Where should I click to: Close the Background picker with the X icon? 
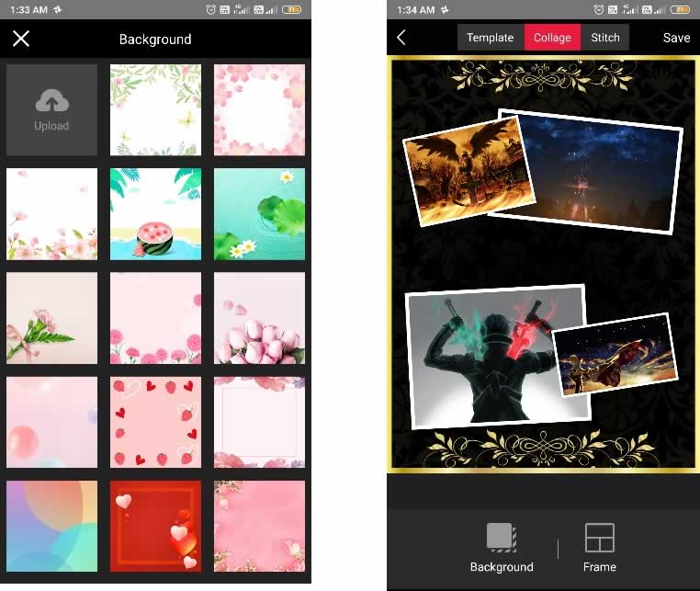[21, 39]
